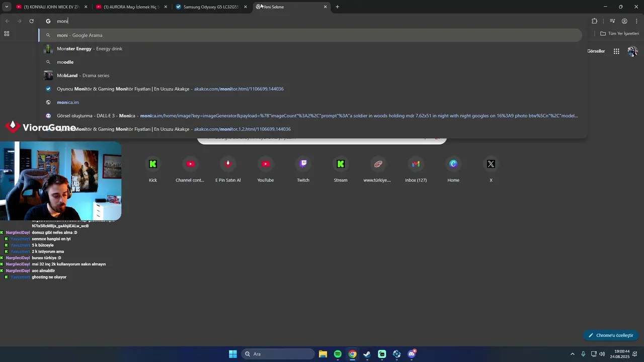Open Discord from taskbar
Image resolution: width=644 pixels, height=362 pixels.
412,354
